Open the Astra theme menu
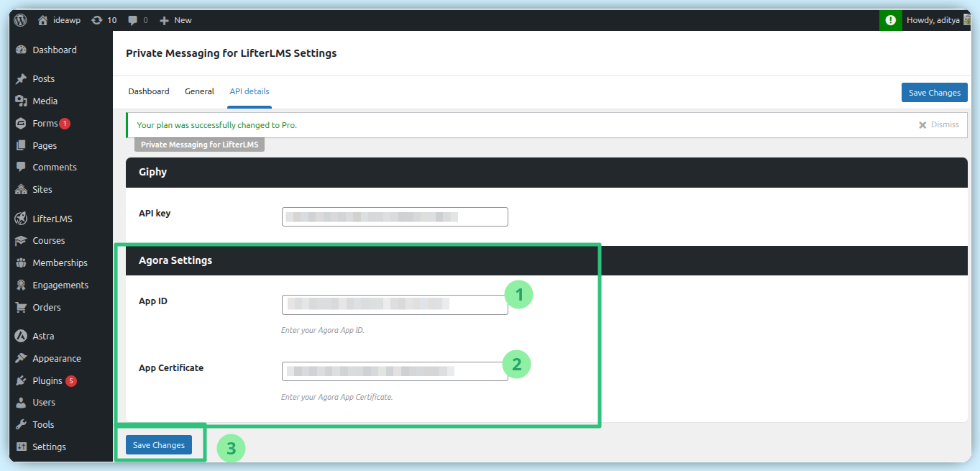 (x=43, y=336)
